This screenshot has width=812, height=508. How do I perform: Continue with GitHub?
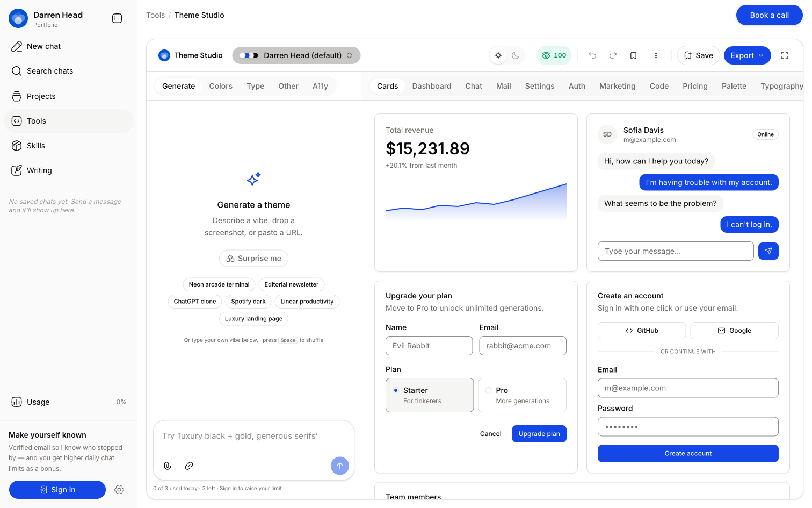642,331
